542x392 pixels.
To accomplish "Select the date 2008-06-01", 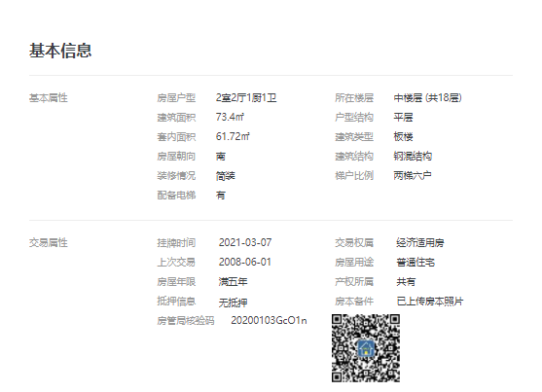I will coord(245,262).
